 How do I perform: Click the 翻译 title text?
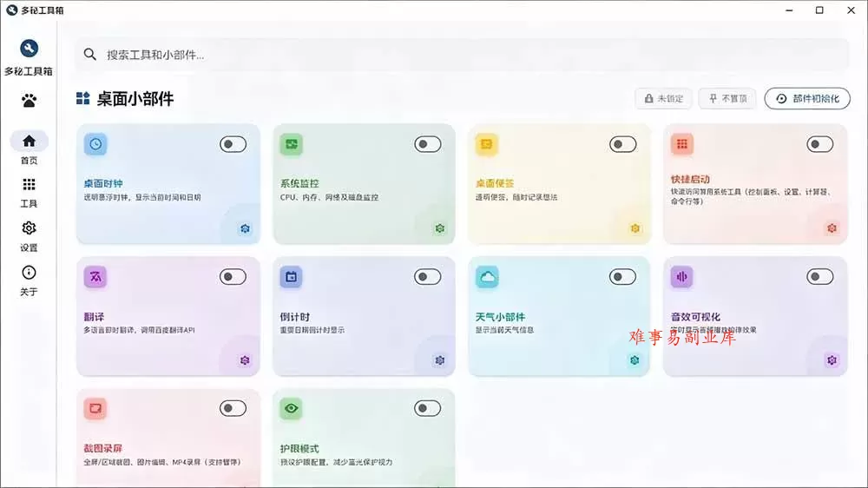(x=94, y=317)
